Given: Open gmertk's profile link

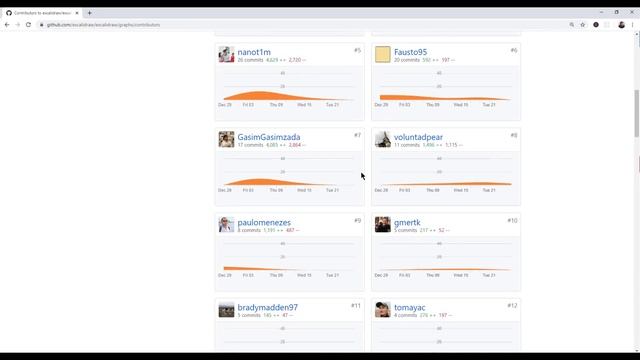Looking at the screenshot, I should pos(407,222).
